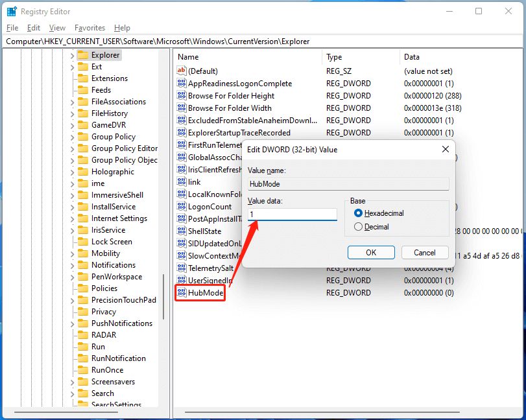Click the LogonCount DWORD icon

pos(182,207)
